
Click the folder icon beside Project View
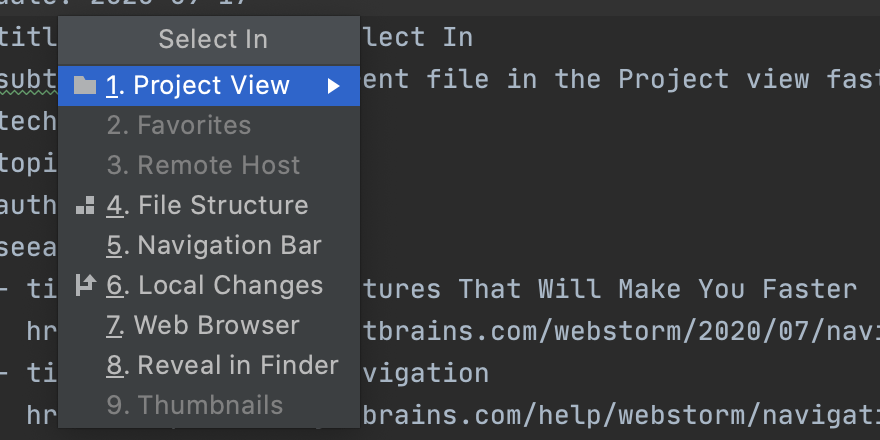click(85, 85)
